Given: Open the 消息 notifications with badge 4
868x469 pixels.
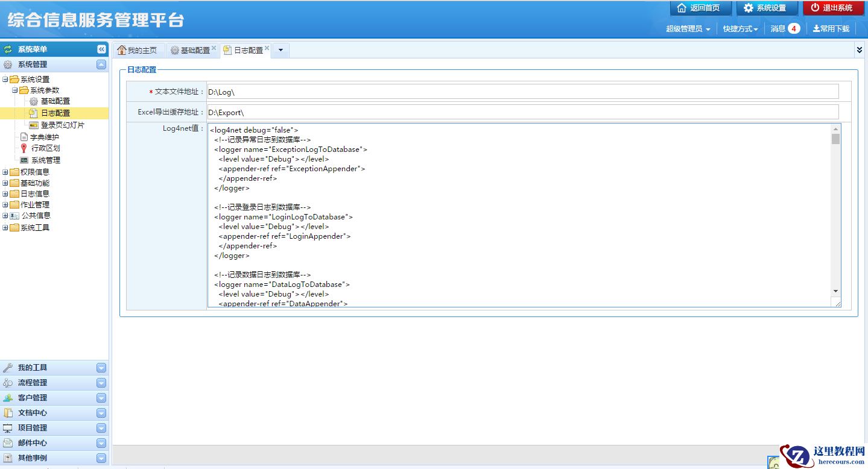Looking at the screenshot, I should pyautogui.click(x=785, y=28).
